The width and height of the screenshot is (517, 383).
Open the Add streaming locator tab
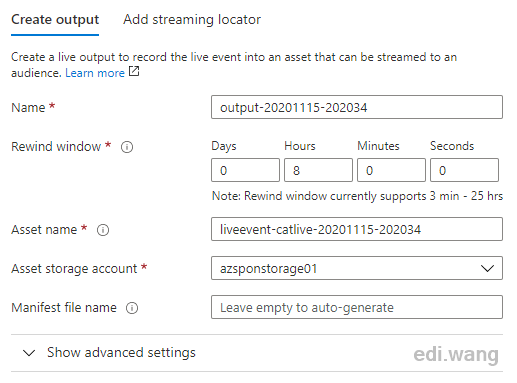192,20
